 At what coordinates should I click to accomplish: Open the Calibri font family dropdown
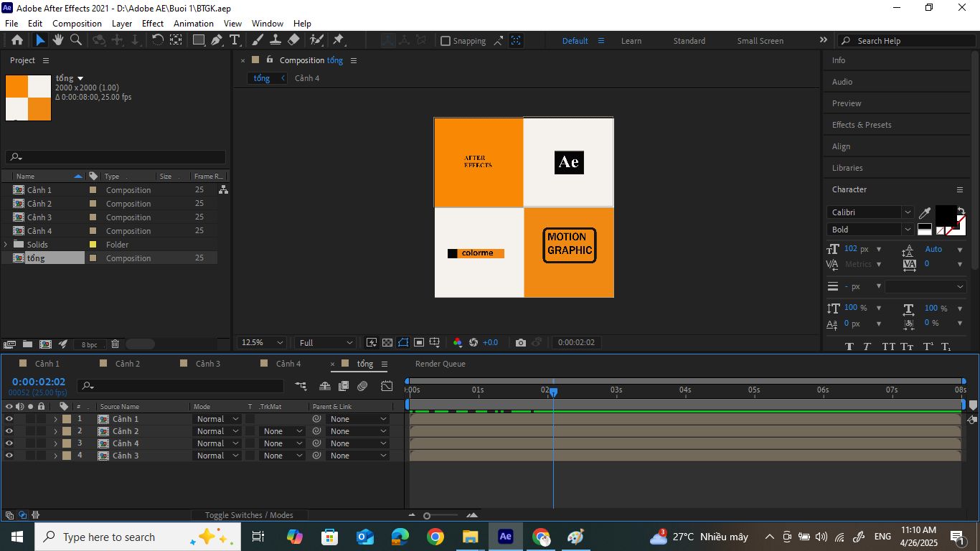click(870, 212)
